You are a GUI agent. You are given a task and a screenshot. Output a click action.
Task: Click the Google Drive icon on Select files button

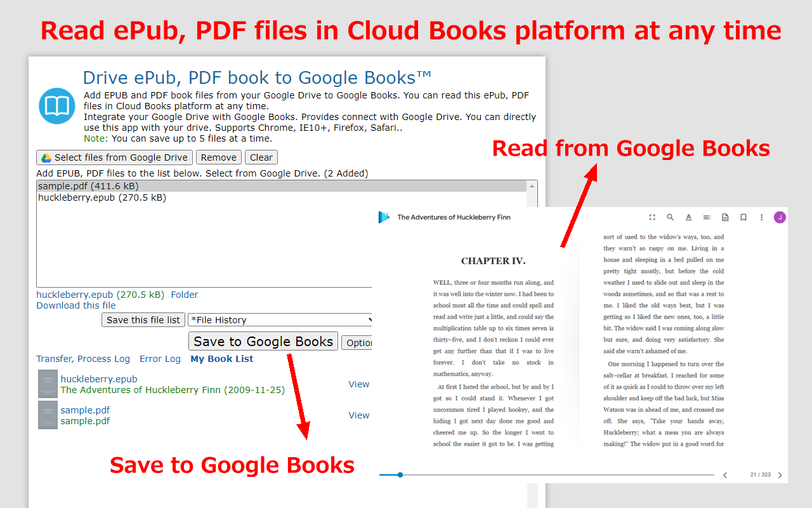(x=46, y=157)
